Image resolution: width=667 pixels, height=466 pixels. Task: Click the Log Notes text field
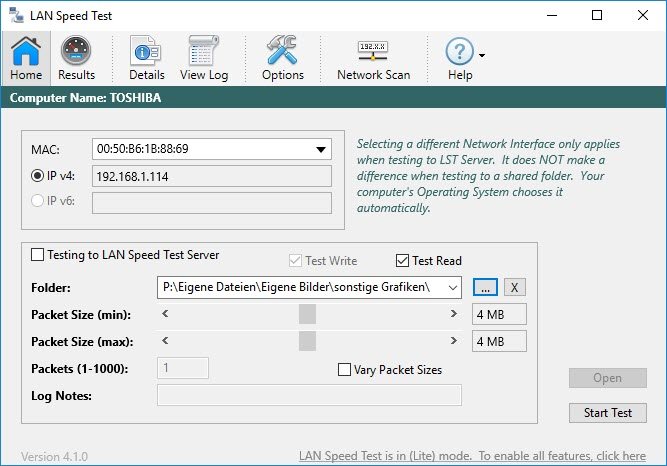coord(309,395)
